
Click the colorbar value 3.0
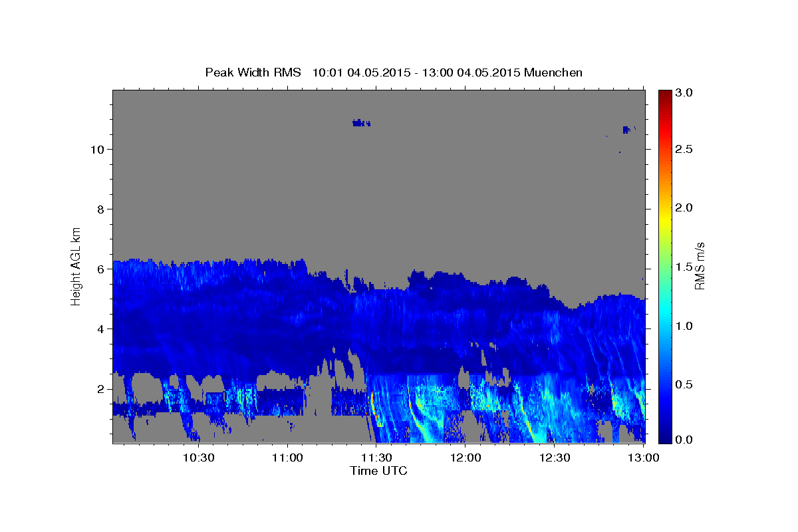(x=685, y=93)
